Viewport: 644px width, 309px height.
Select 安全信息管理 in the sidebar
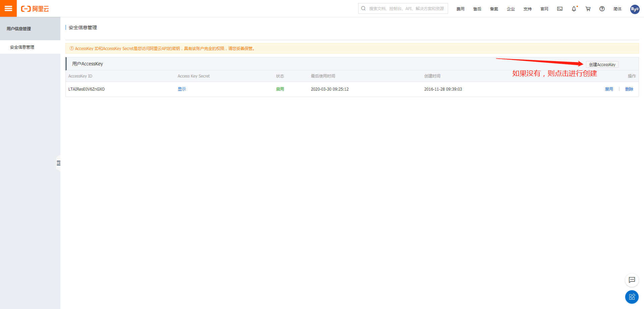30,47
